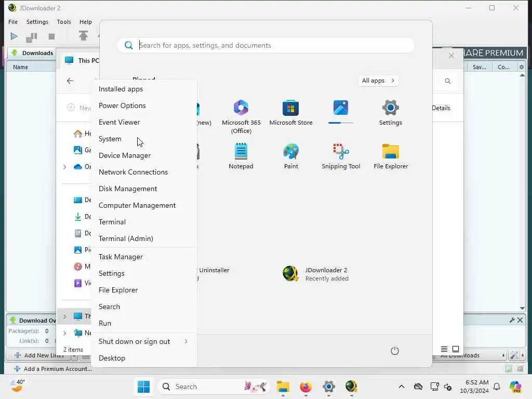Launch Paint from pinned apps
This screenshot has width=532, height=399.
click(x=291, y=156)
